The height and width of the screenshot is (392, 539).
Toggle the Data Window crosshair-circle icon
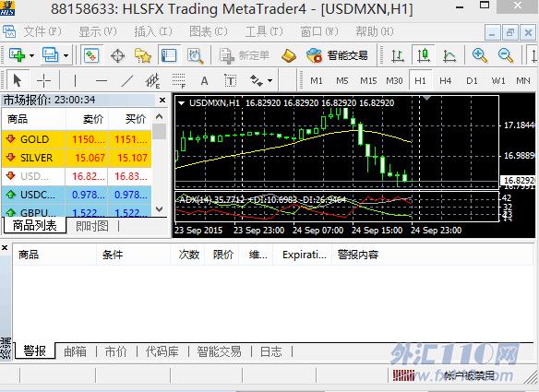coord(117,55)
